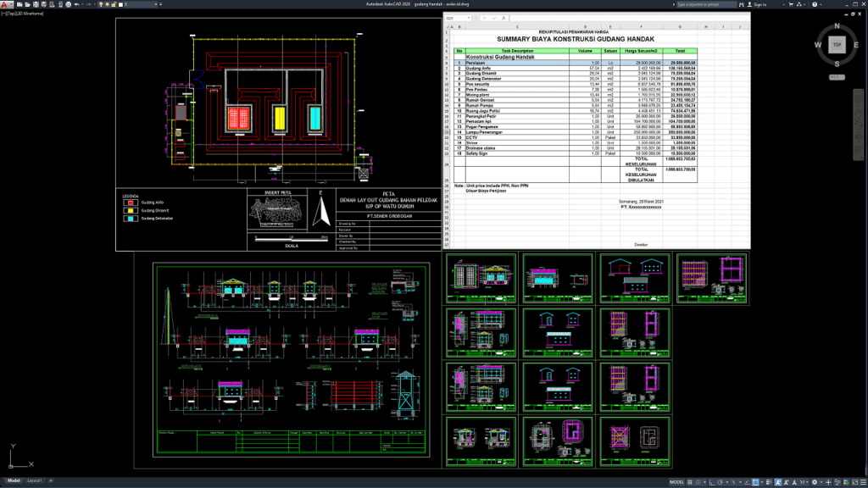This screenshot has height=488, width=868.
Task: Click the Undo icon
Action: tap(76, 3)
